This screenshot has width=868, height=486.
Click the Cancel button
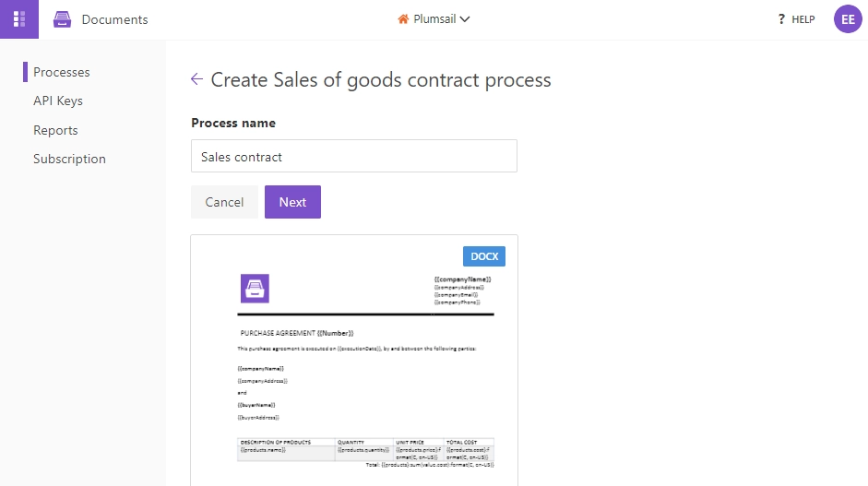pyautogui.click(x=224, y=202)
